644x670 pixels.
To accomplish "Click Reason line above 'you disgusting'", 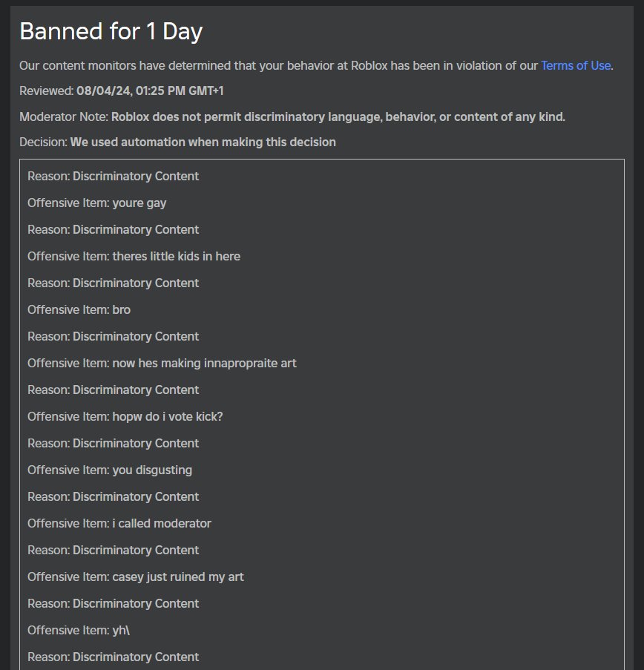I will (114, 443).
